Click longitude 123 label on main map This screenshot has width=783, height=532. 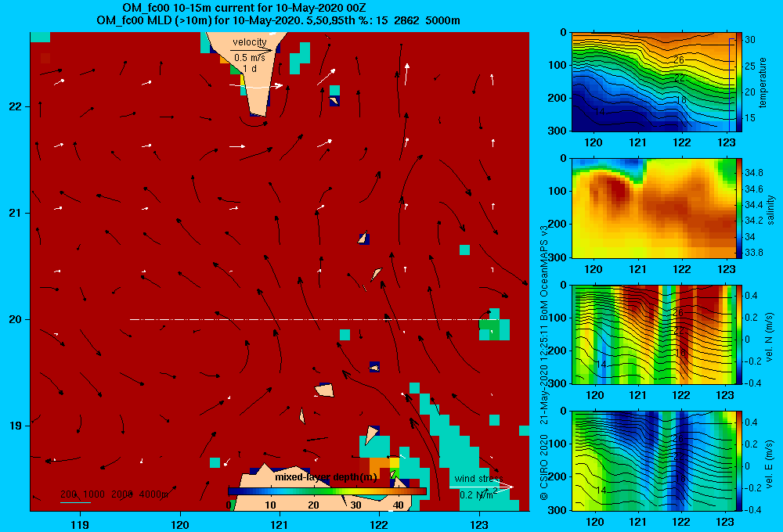479,524
